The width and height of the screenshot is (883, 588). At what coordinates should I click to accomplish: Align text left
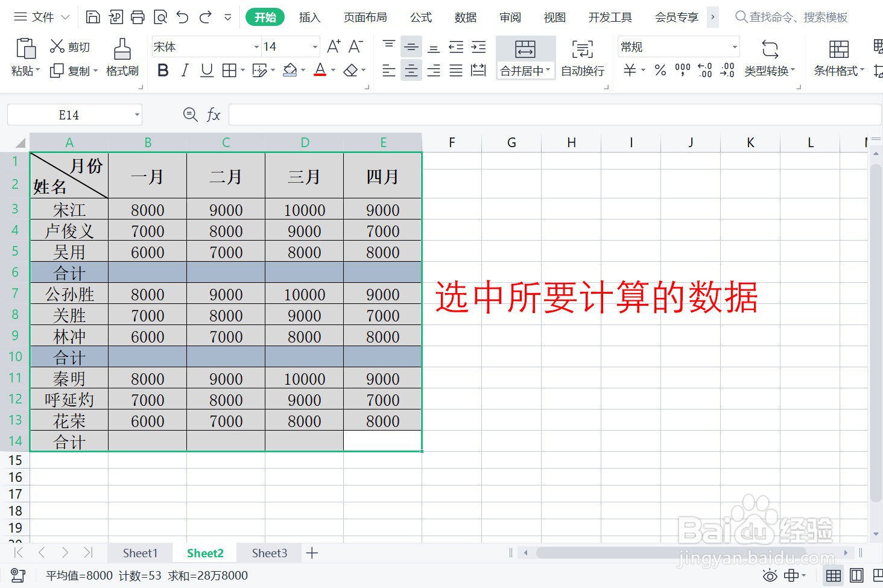click(x=389, y=71)
